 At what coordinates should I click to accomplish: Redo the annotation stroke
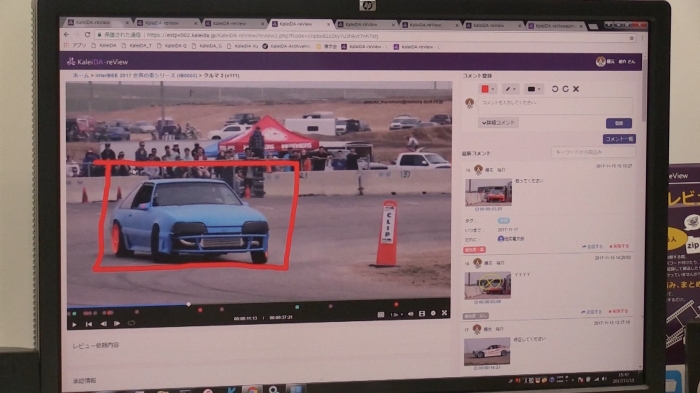pyautogui.click(x=565, y=89)
